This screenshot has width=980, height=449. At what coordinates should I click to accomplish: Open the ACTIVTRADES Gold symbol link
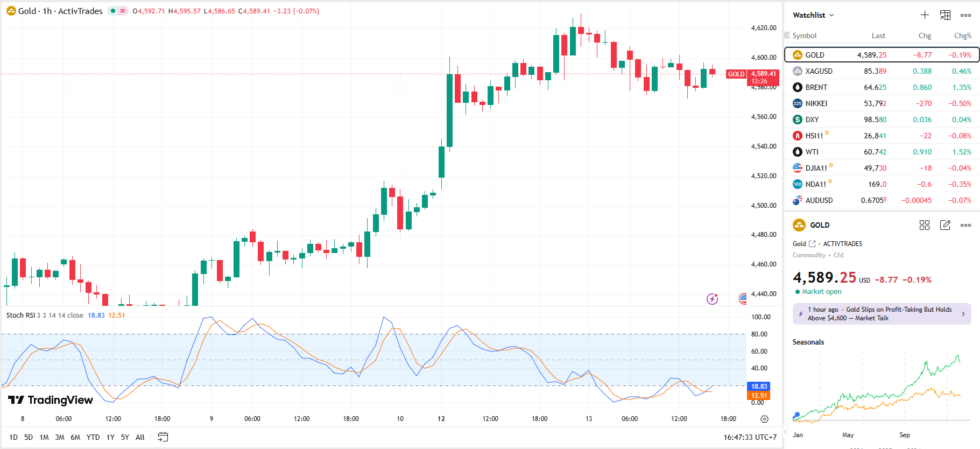click(812, 244)
